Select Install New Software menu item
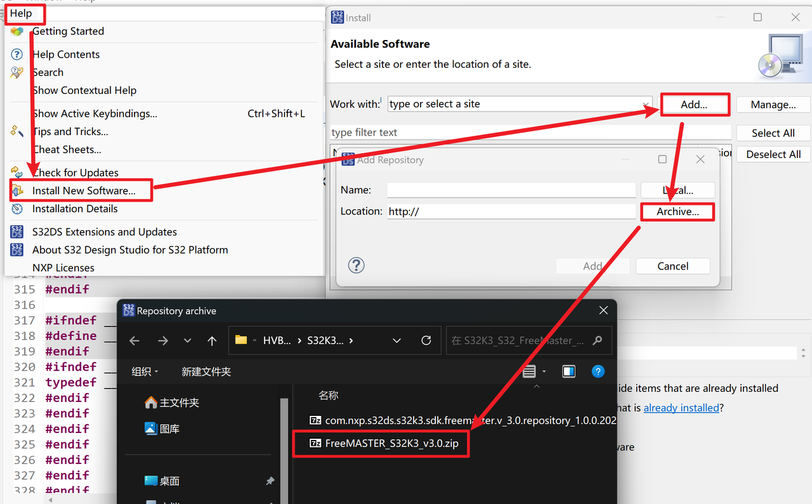Image resolution: width=812 pixels, height=504 pixels. tap(84, 191)
